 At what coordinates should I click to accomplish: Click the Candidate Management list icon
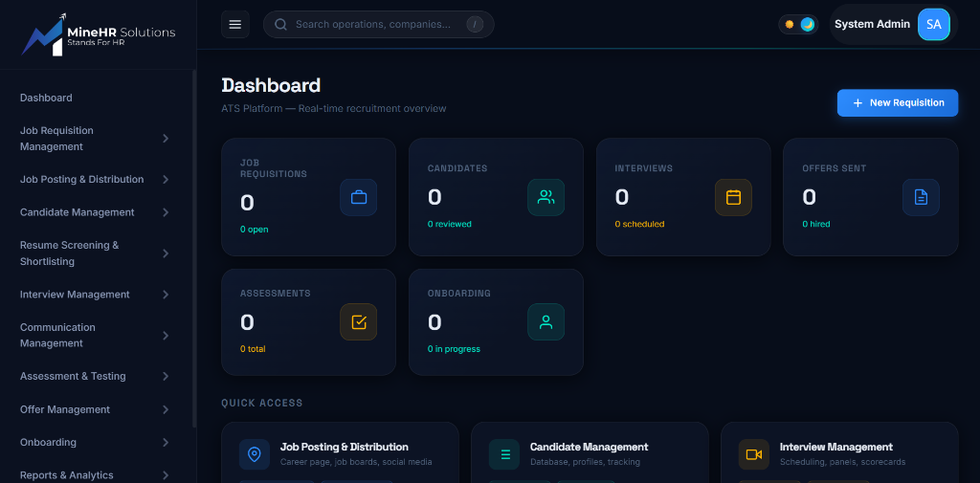point(504,454)
